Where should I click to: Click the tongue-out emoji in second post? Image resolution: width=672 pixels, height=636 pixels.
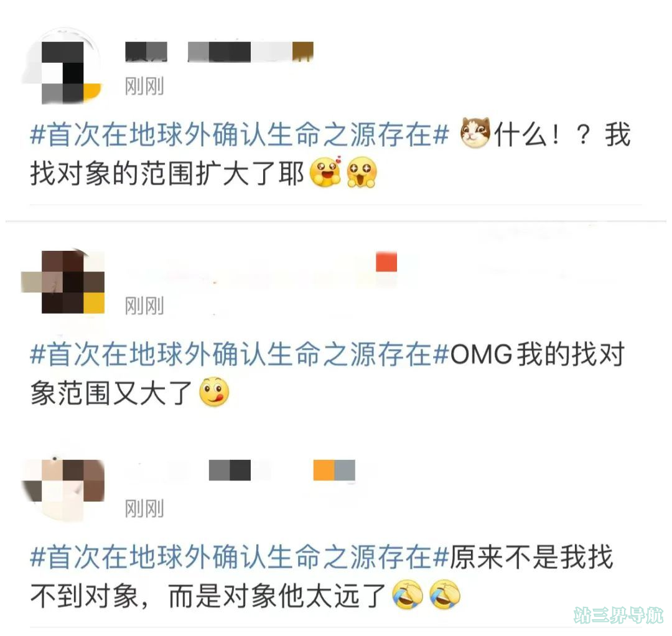pyautogui.click(x=214, y=391)
